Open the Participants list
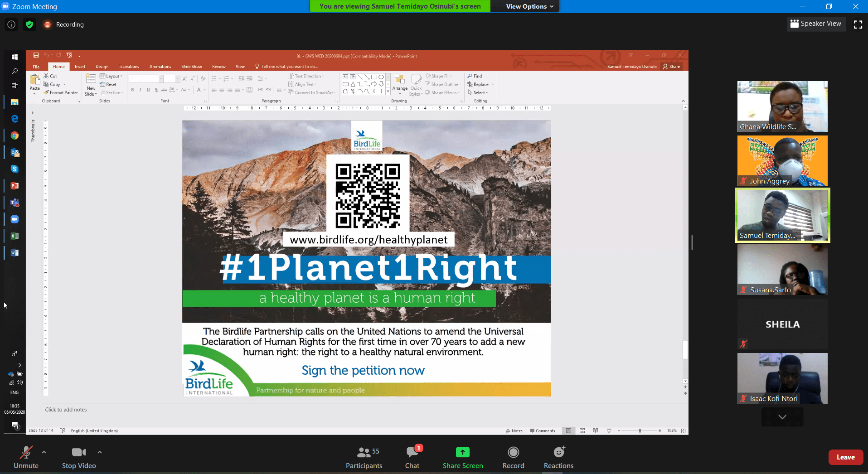 click(364, 457)
